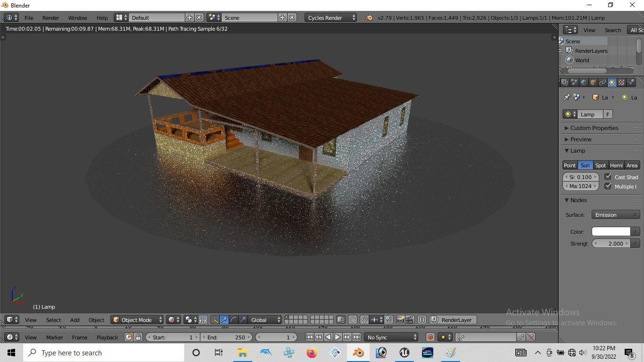The width and height of the screenshot is (644, 362).
Task: Open the Cycles Render engine dropdown
Action: click(x=330, y=17)
